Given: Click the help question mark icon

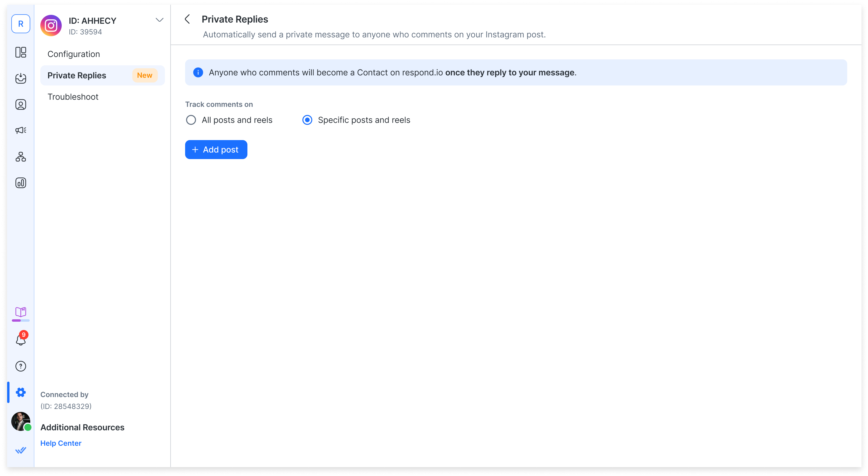Looking at the screenshot, I should pos(20,366).
